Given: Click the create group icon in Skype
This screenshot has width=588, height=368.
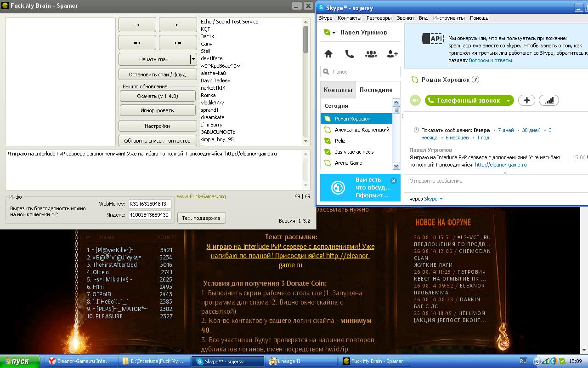Looking at the screenshot, I should pyautogui.click(x=371, y=54).
